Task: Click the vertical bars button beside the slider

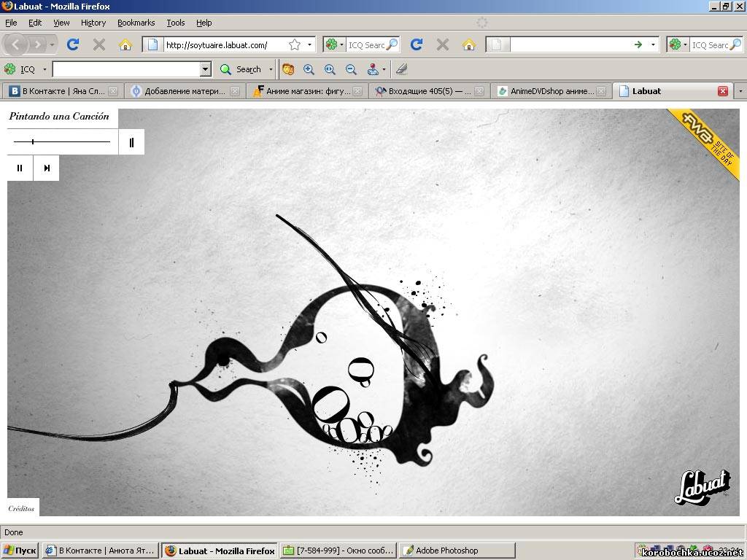Action: pos(131,142)
